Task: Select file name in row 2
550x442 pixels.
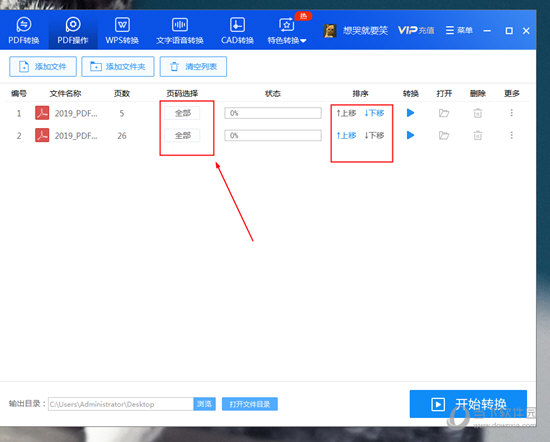Action: point(76,136)
